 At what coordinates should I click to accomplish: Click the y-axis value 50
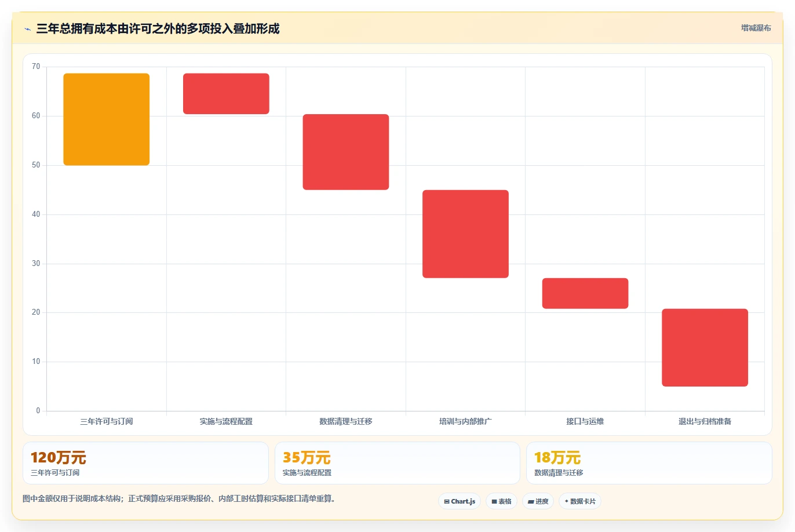tap(36, 165)
